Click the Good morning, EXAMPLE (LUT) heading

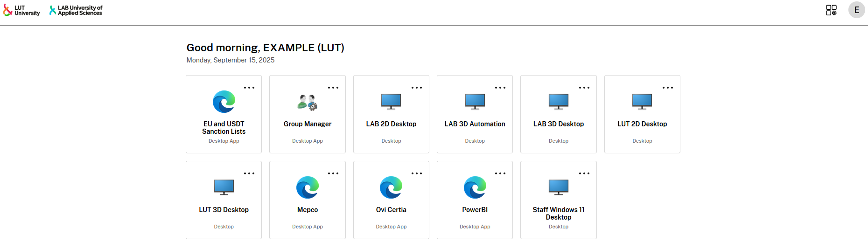(265, 48)
